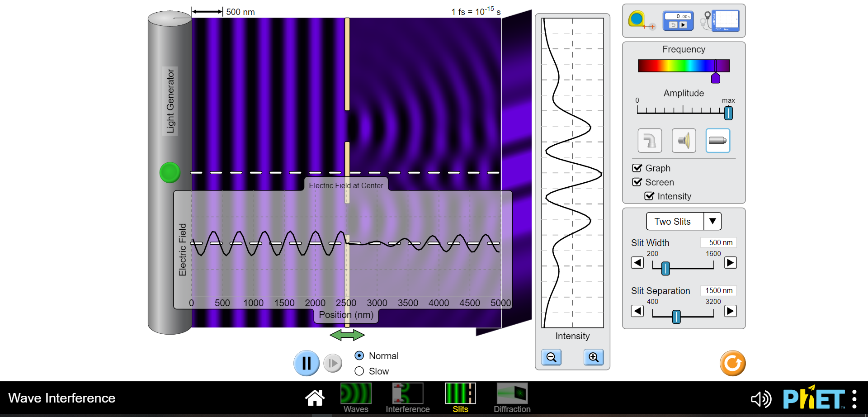Switch to the Diffraction tab
This screenshot has width=868, height=417.
pos(512,397)
